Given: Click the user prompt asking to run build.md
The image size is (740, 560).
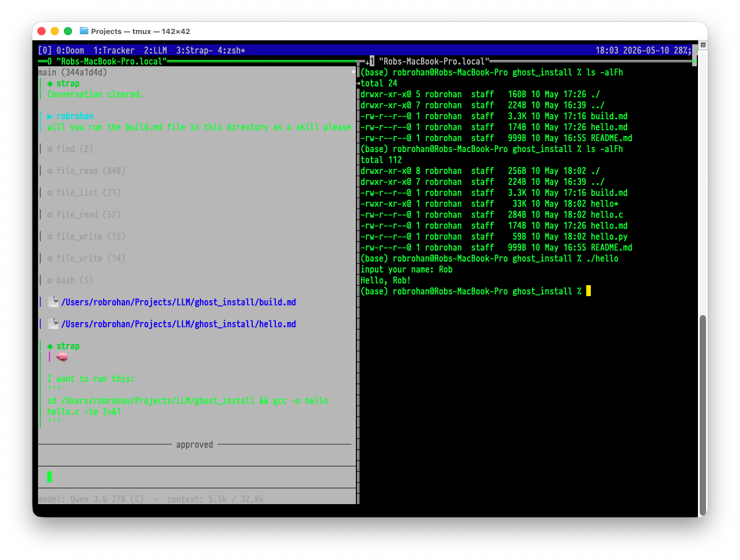Looking at the screenshot, I should (x=199, y=127).
